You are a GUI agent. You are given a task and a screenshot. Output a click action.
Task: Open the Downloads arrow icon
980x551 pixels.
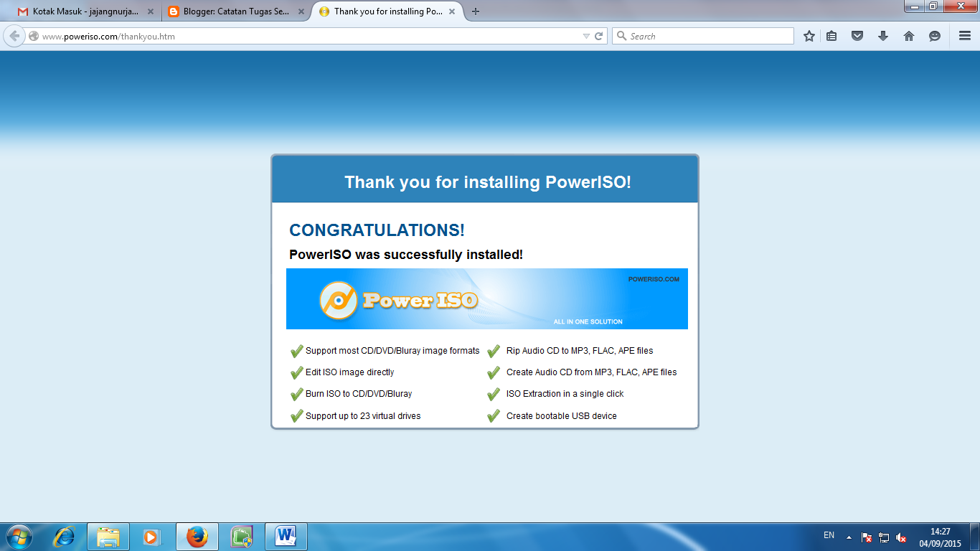point(883,36)
